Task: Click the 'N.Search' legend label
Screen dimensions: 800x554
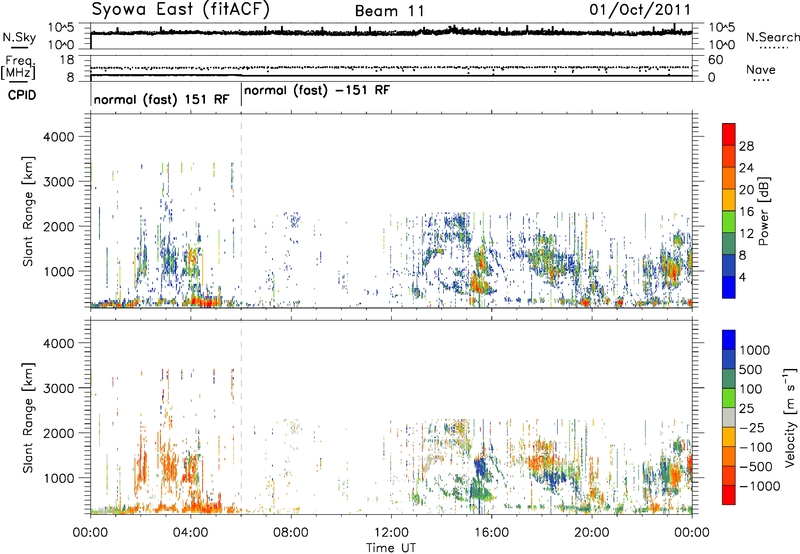Action: click(x=772, y=37)
